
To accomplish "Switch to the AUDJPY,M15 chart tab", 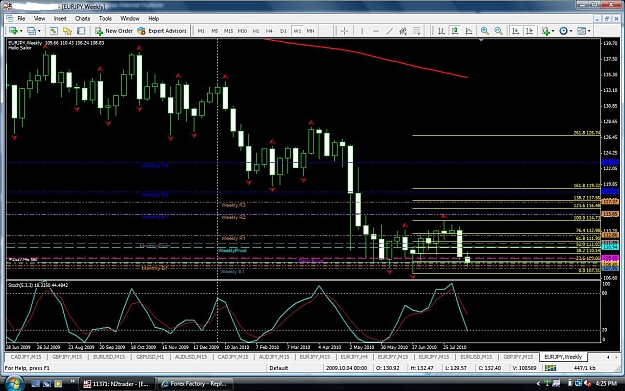I will tap(274, 357).
